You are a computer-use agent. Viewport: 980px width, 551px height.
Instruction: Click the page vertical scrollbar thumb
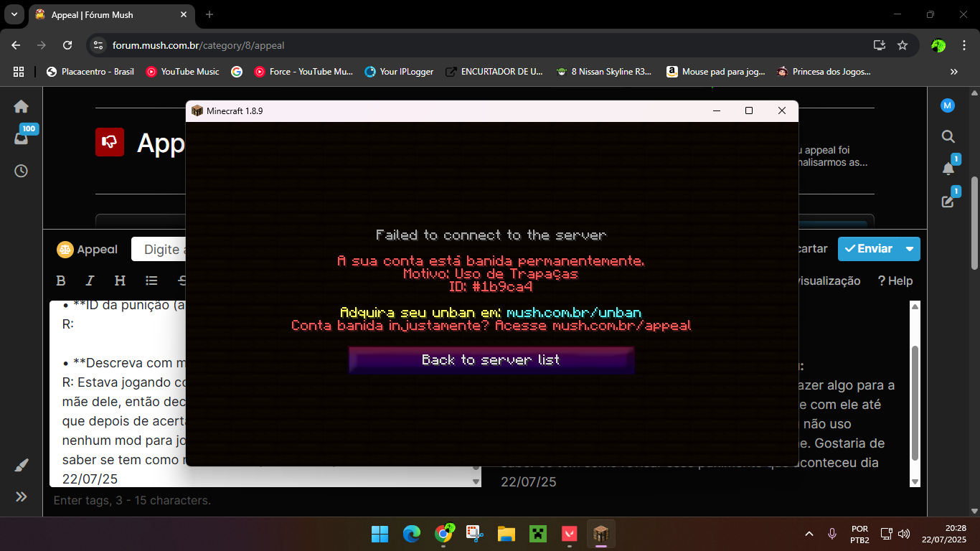click(974, 223)
